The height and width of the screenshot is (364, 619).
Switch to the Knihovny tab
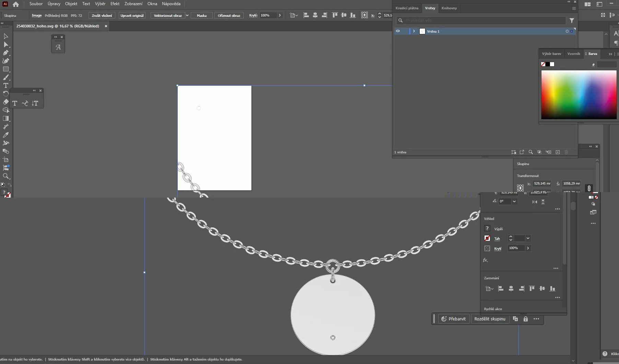point(449,8)
